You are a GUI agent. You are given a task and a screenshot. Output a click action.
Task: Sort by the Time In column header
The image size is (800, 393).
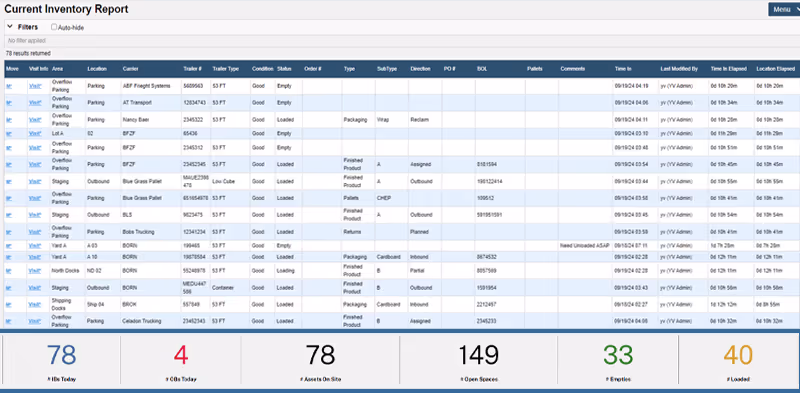[623, 69]
